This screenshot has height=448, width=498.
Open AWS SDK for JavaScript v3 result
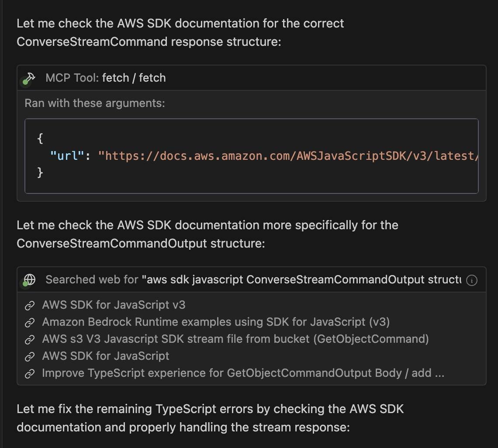pyautogui.click(x=114, y=305)
